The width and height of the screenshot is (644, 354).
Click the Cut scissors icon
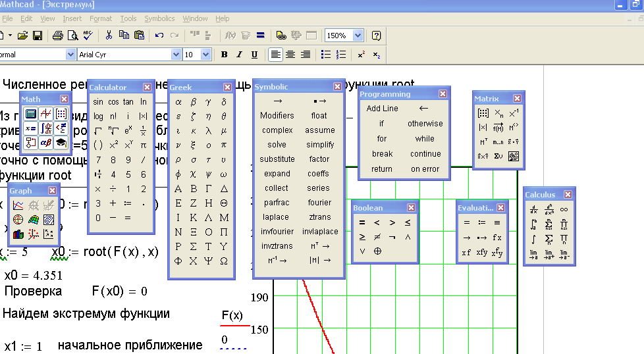click(109, 36)
